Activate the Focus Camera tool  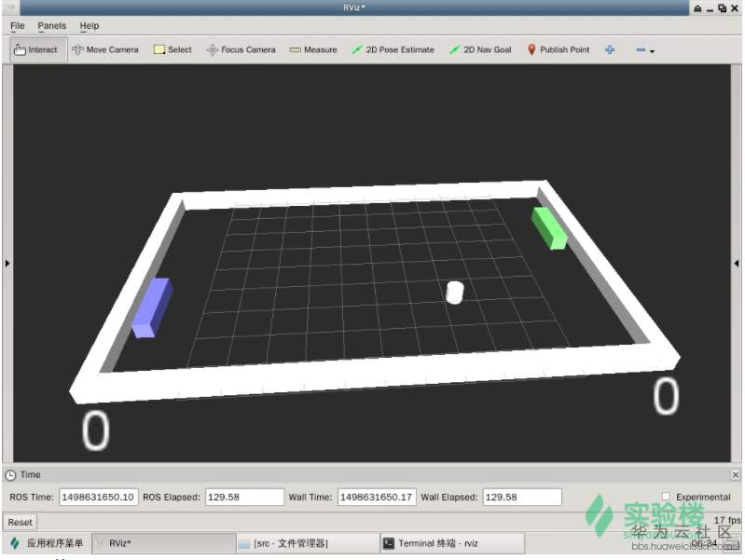tap(241, 49)
